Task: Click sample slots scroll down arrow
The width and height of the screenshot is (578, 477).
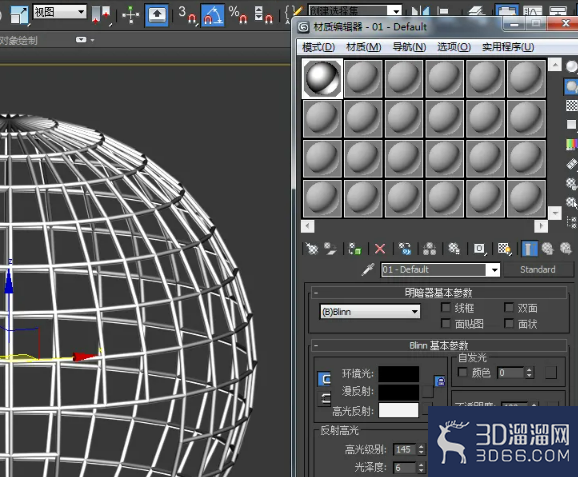Action: pos(555,213)
